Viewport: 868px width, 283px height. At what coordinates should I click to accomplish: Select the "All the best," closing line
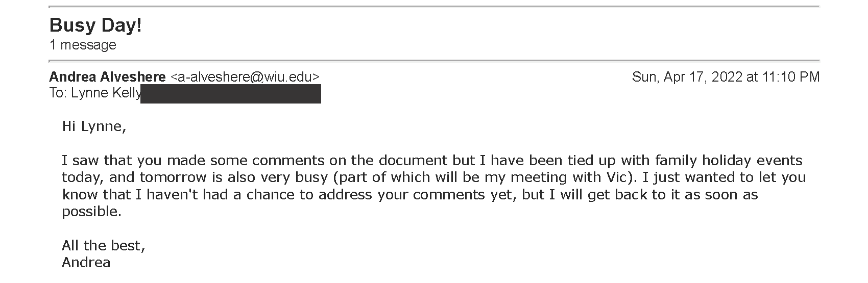click(x=104, y=246)
